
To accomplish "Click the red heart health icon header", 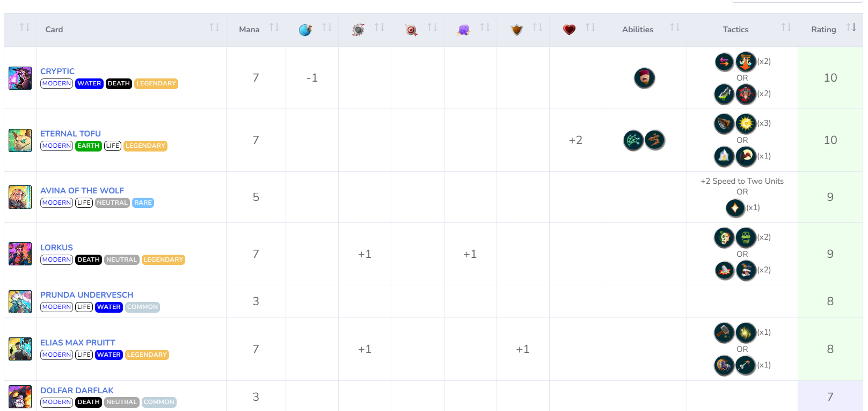I will coord(569,30).
